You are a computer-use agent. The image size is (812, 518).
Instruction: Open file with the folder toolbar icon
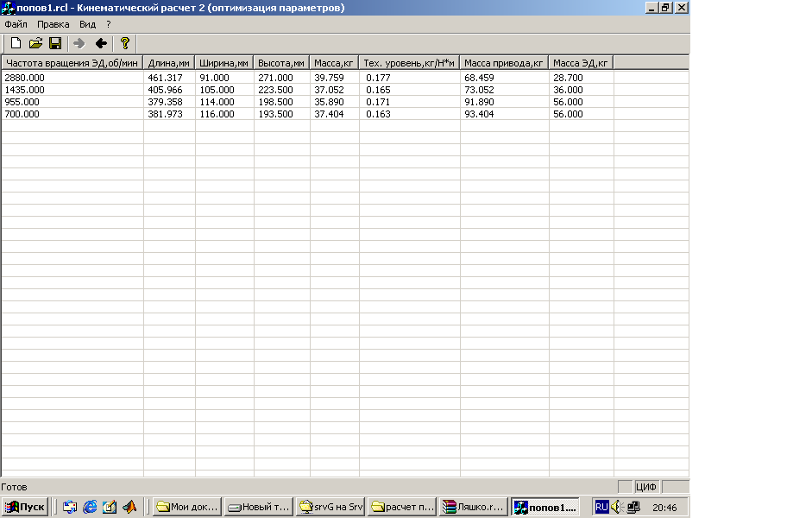[35, 43]
